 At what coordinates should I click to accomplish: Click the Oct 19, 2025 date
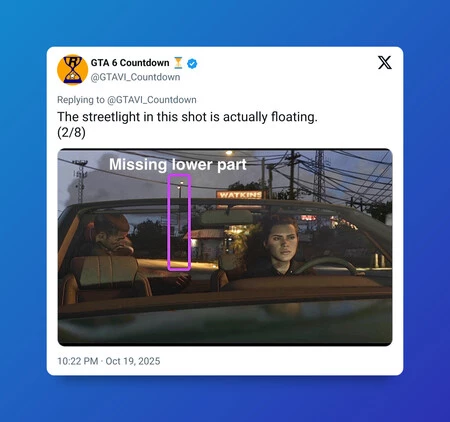coord(133,361)
